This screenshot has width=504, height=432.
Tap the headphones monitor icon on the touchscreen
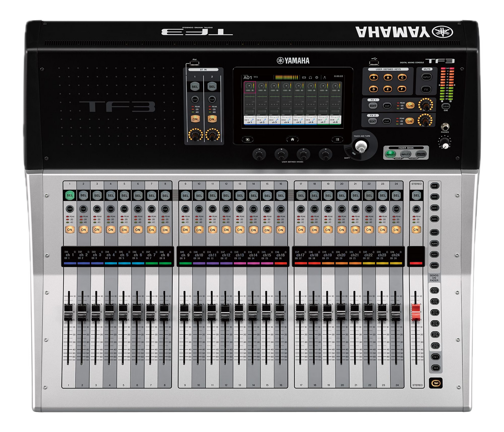[x=310, y=77]
